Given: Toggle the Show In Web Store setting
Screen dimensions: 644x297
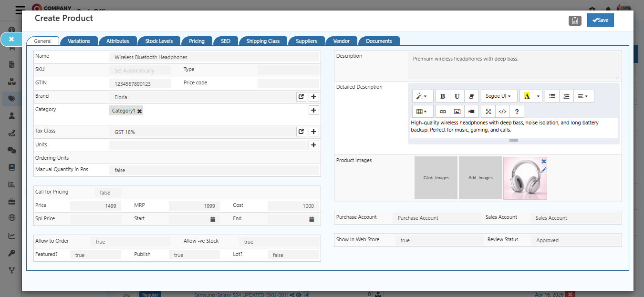Looking at the screenshot, I should pyautogui.click(x=439, y=240).
